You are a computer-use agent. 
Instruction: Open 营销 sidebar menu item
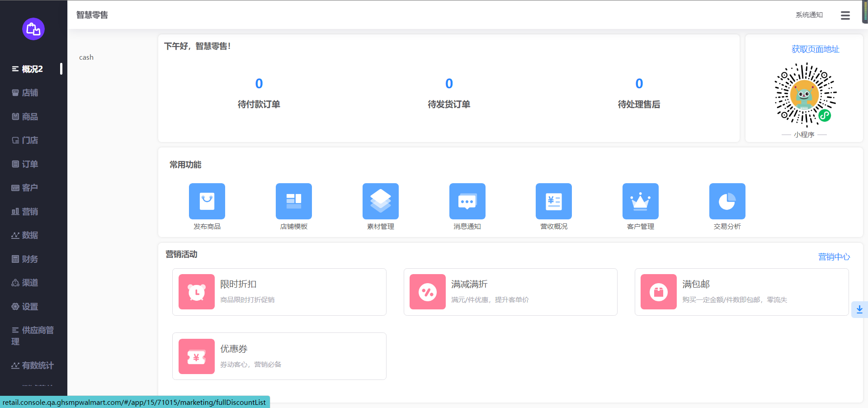[30, 212]
